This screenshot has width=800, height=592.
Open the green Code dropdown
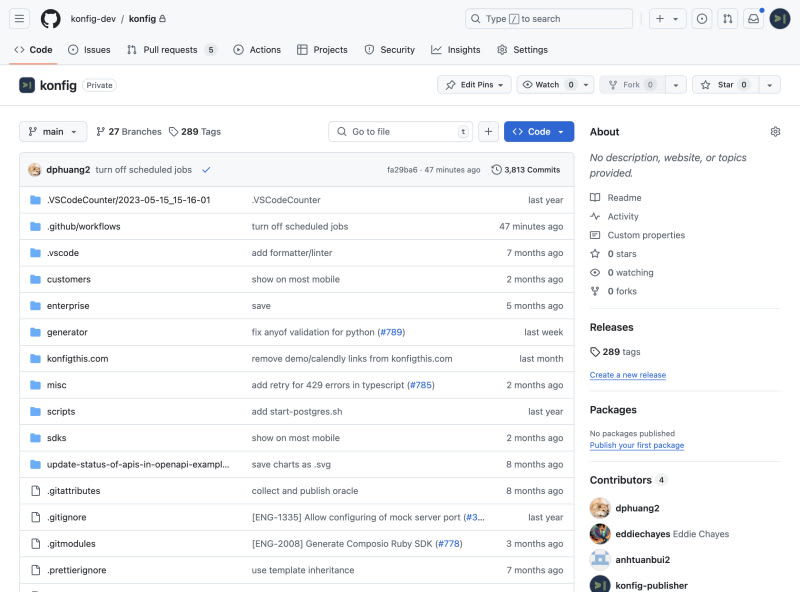539,132
